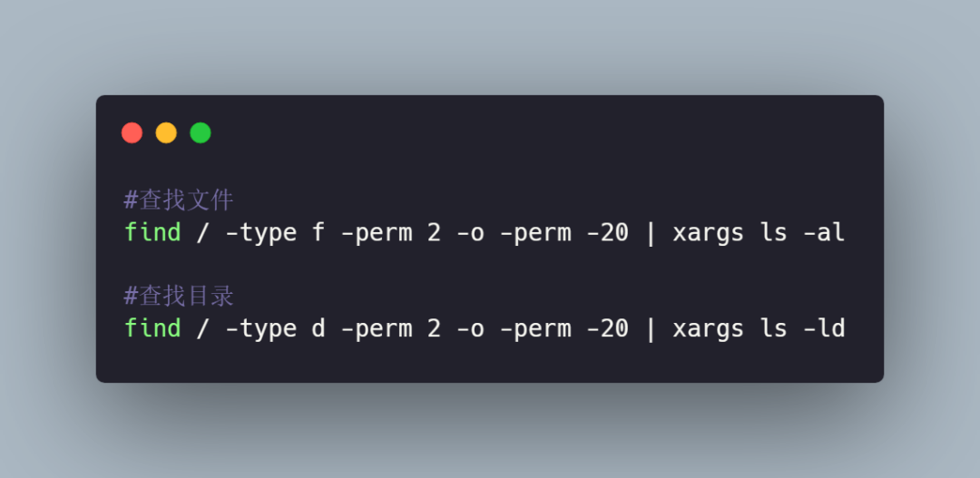Click '-perm 2' in the first command
Screen dimensions: 980x478
coord(390,234)
